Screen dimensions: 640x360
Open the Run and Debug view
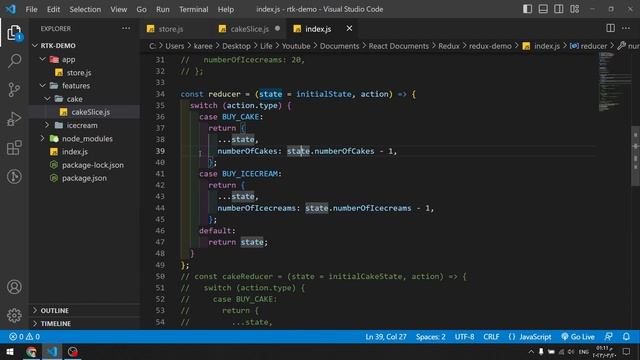pos(14,119)
